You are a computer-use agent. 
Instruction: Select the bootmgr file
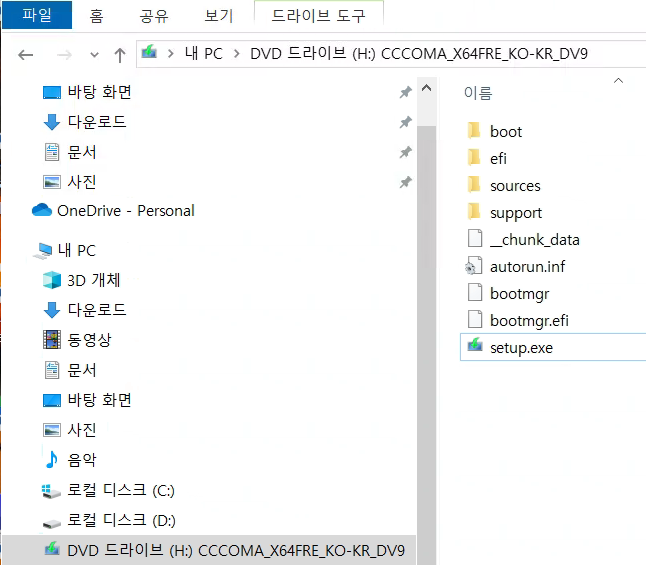click(520, 294)
